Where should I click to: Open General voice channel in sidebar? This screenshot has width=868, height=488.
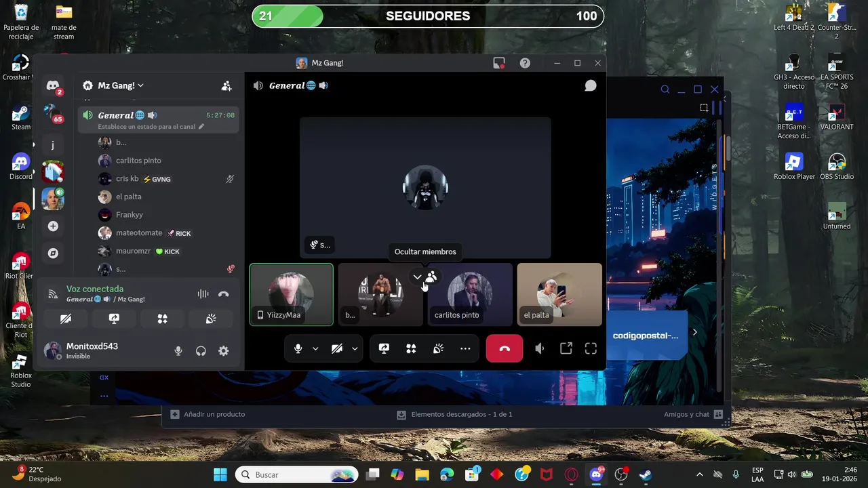click(x=159, y=120)
